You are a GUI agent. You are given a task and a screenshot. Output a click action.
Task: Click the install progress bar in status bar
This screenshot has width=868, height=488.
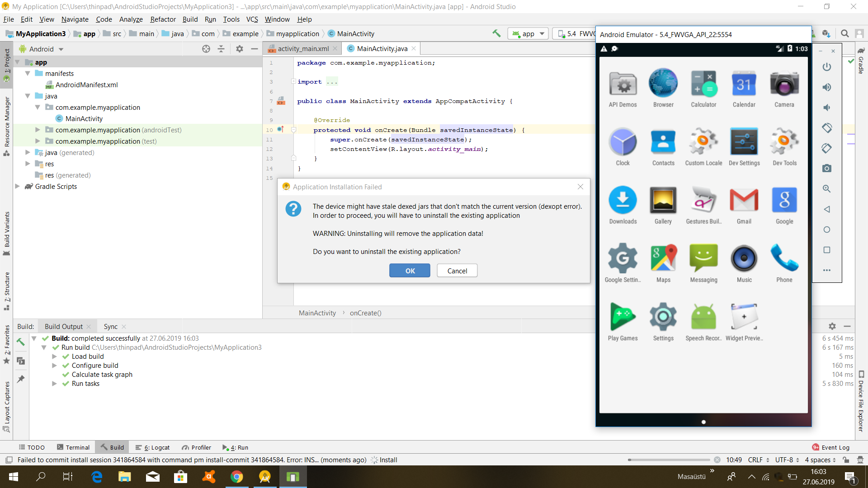[x=669, y=460]
